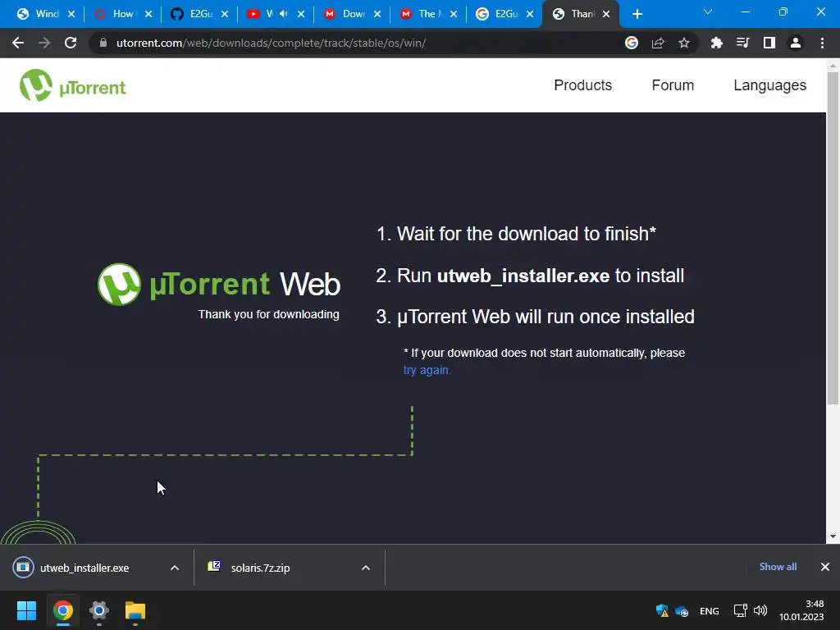Toggle the browser side panel
Image resolution: width=840 pixels, height=630 pixels.
pyautogui.click(x=769, y=43)
